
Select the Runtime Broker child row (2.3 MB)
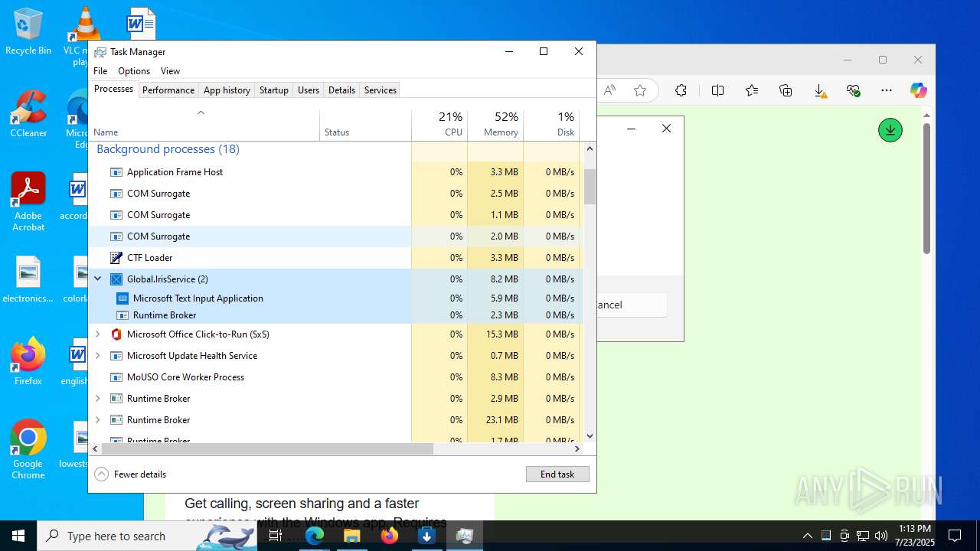click(x=335, y=315)
